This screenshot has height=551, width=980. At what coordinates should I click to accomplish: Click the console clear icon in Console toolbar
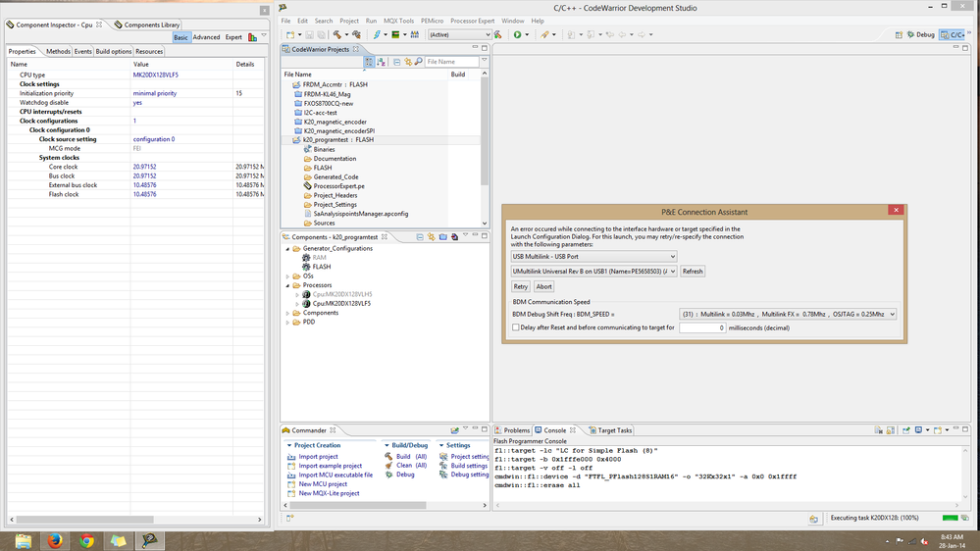(878, 430)
